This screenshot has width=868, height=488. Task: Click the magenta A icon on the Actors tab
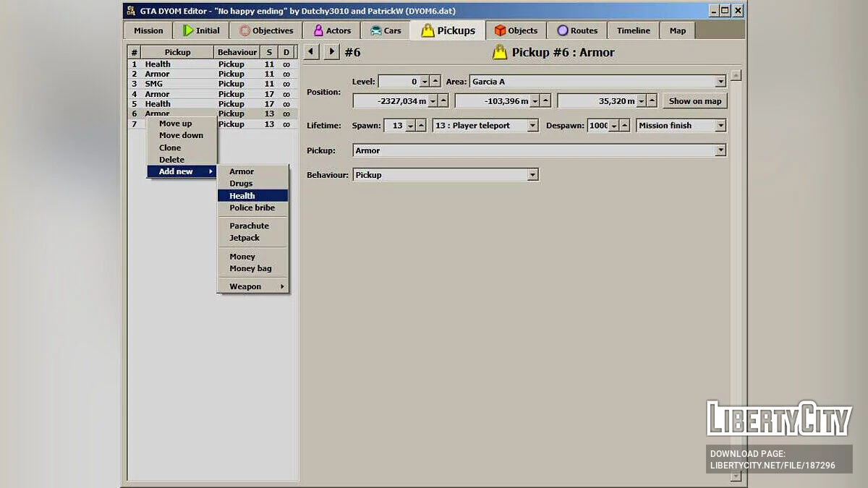coord(317,30)
